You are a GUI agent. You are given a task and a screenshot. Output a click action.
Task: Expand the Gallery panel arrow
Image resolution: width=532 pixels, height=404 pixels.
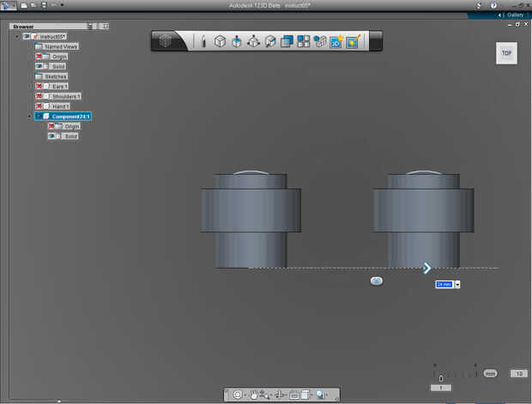point(499,15)
